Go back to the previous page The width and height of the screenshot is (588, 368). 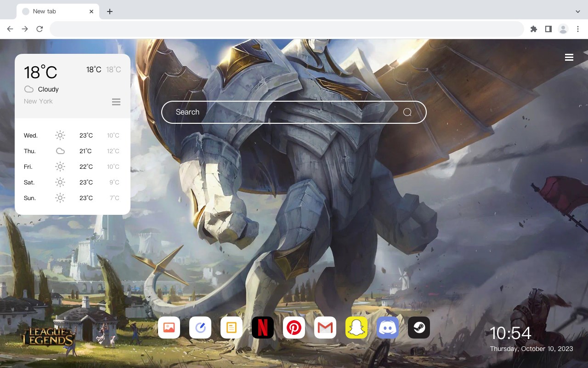coord(10,29)
